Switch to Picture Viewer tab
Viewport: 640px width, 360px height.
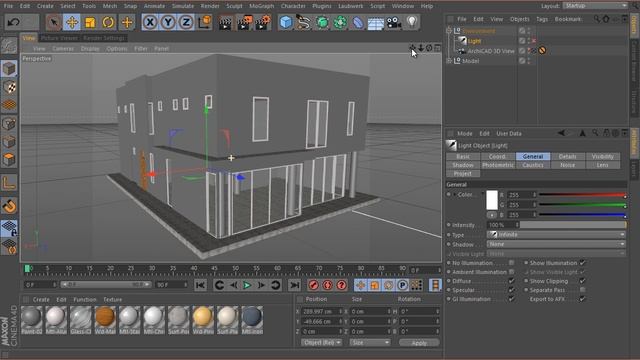coord(59,38)
